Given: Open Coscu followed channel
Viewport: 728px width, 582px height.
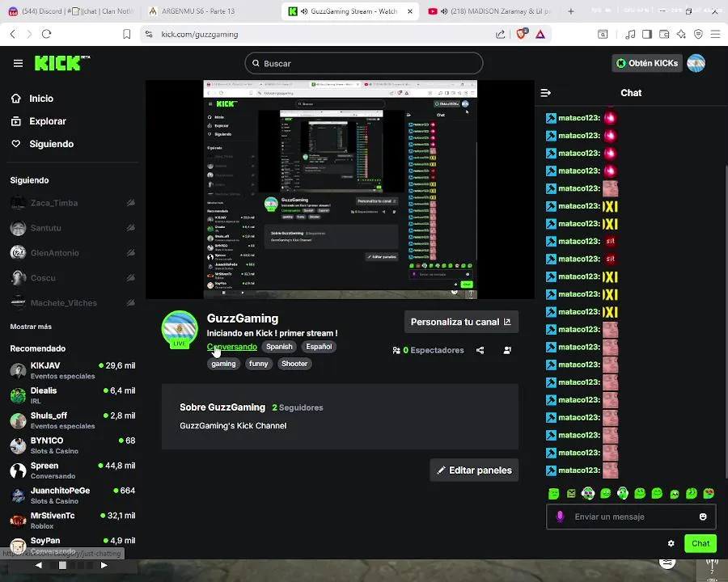Looking at the screenshot, I should coord(73,278).
